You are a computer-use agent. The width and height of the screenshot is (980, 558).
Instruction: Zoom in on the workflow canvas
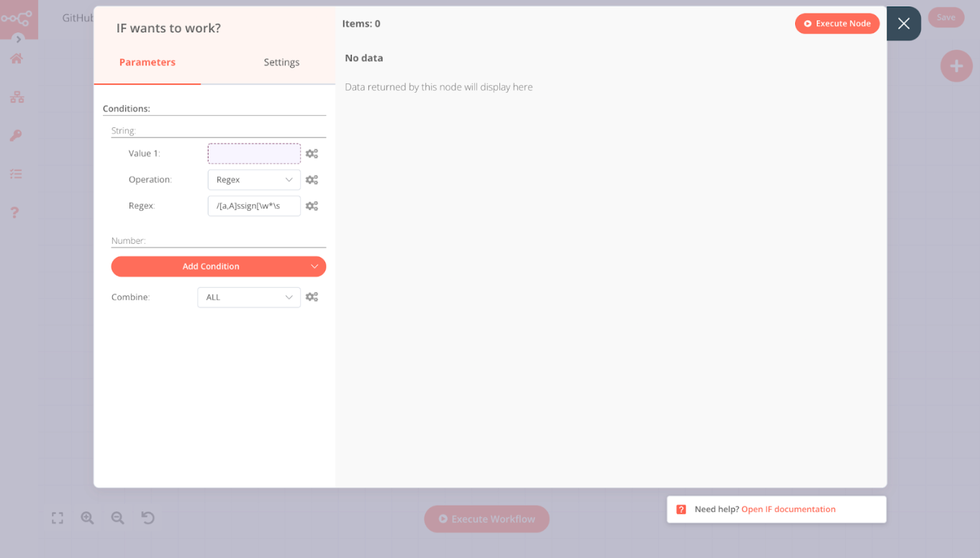(x=87, y=518)
